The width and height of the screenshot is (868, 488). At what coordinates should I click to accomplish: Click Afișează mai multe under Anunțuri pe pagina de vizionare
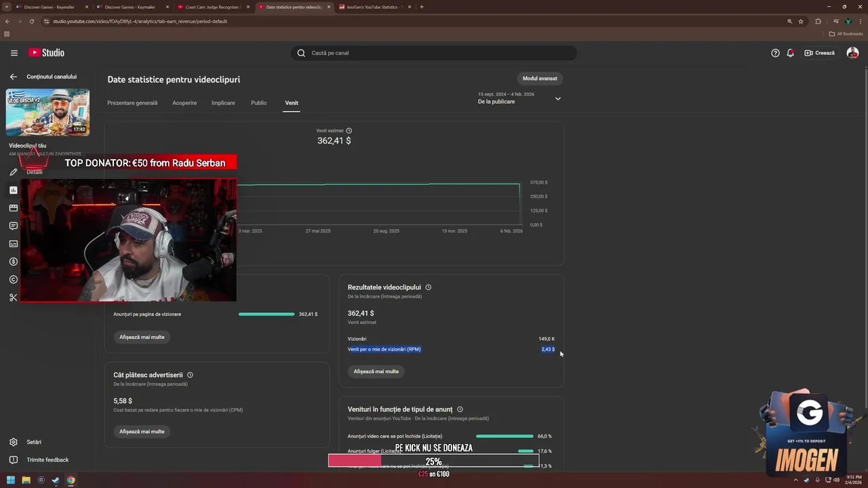142,337
